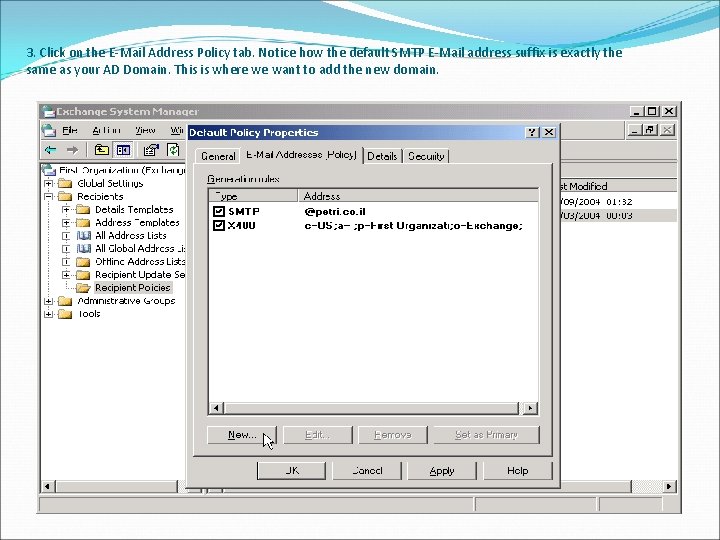Expand the Global Settings tree node
The width and height of the screenshot is (720, 540).
[48, 183]
